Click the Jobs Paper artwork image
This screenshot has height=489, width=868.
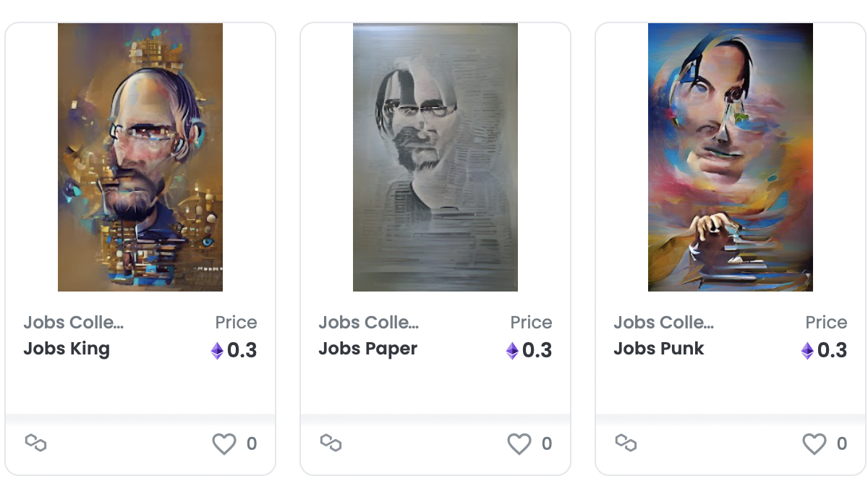click(435, 157)
